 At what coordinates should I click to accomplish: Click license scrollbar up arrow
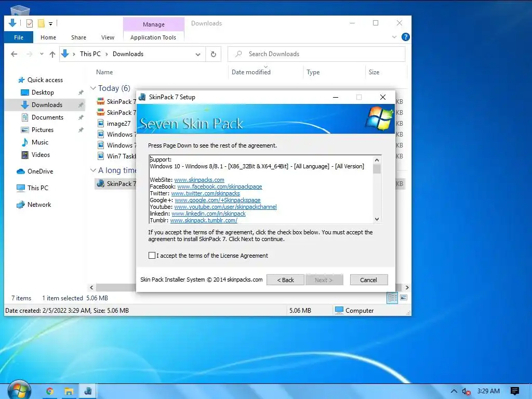(x=377, y=160)
